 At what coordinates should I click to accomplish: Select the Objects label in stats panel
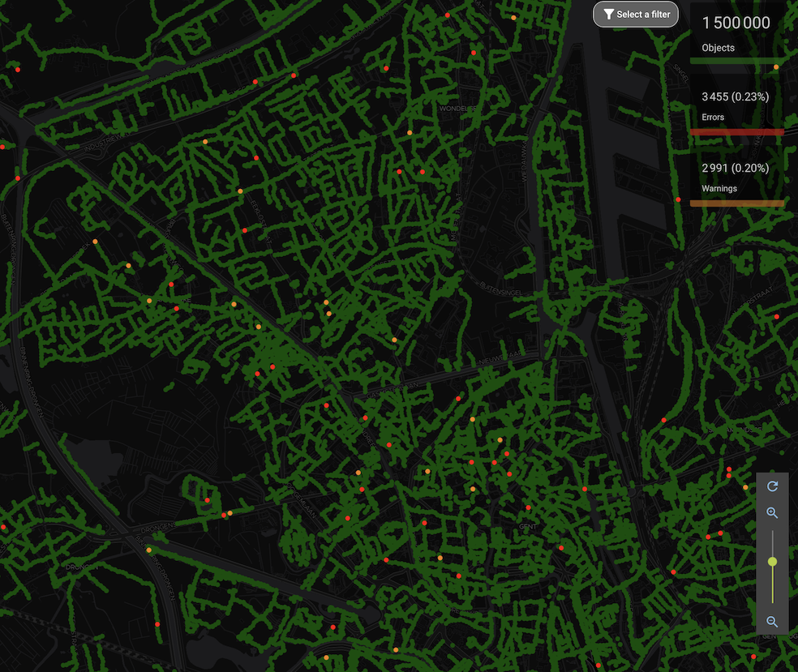718,48
